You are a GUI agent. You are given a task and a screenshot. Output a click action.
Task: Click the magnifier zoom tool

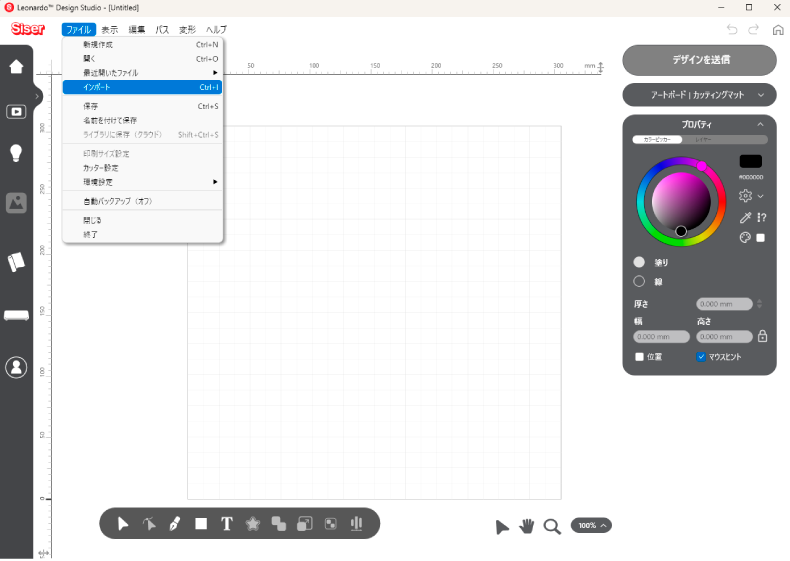click(x=552, y=527)
